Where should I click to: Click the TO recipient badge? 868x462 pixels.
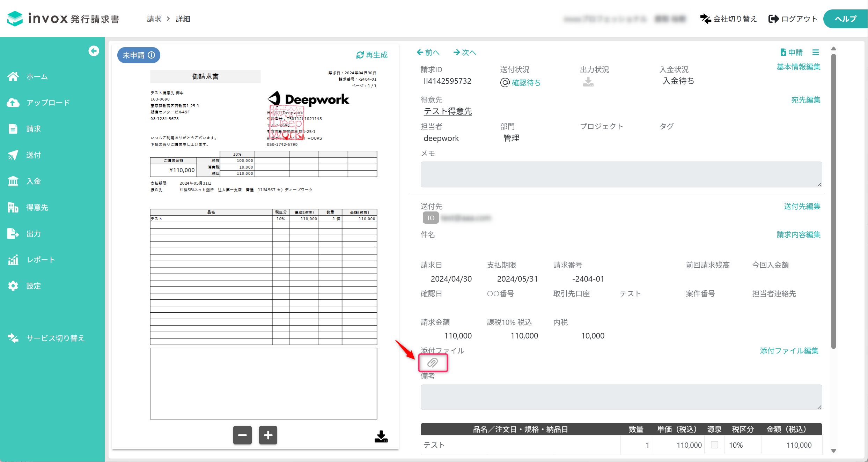[x=431, y=218]
